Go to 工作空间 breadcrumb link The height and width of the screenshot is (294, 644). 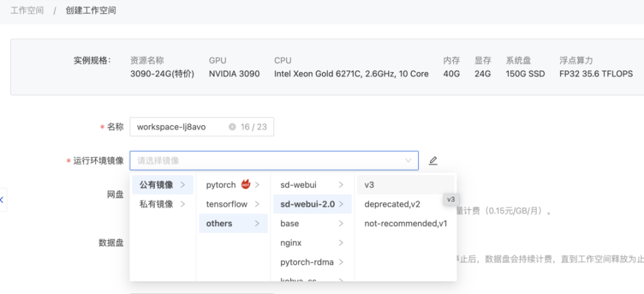pyautogui.click(x=27, y=11)
